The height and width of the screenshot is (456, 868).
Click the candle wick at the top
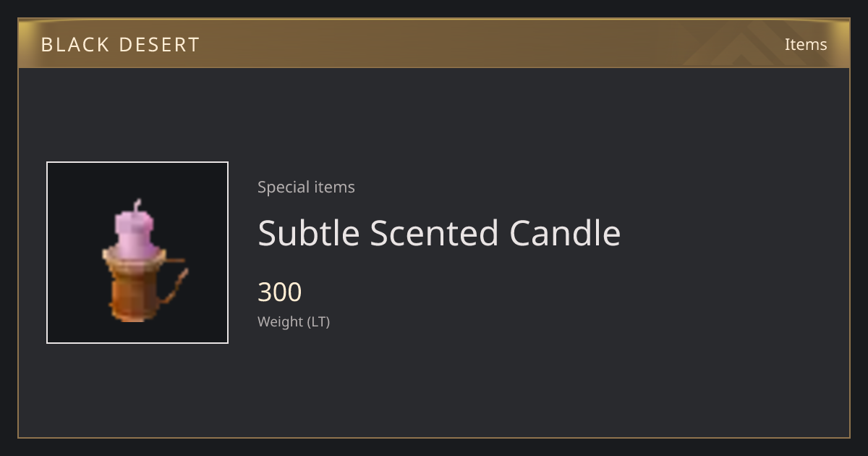[137, 205]
